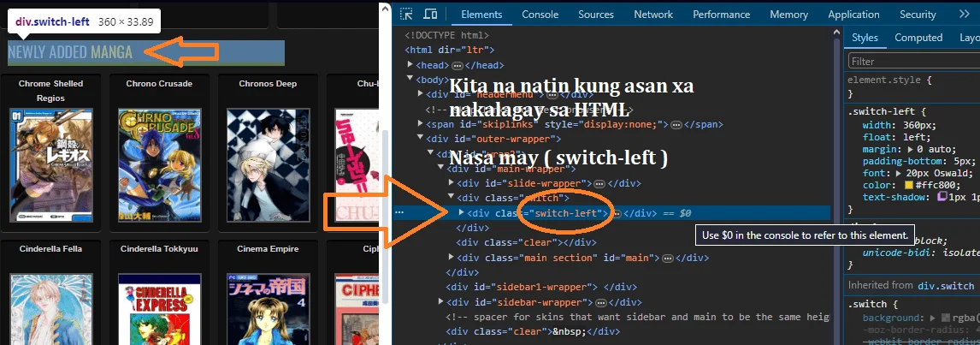Viewport: 980px width, 345px height.
Task: Open Cinderella Tokkyuu cover thumbnail
Action: coord(159,309)
